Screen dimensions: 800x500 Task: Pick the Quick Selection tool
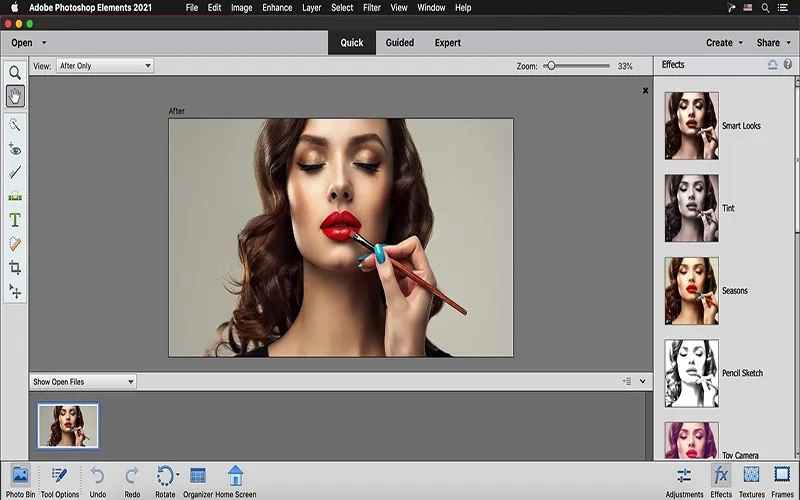point(15,125)
